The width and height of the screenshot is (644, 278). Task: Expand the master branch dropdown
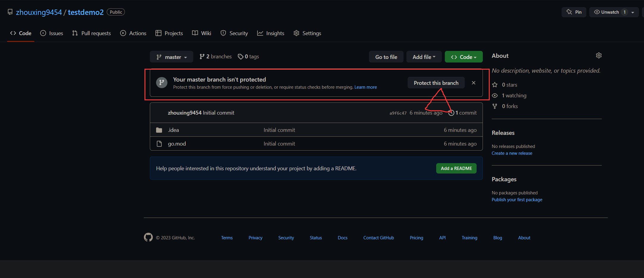pos(172,57)
